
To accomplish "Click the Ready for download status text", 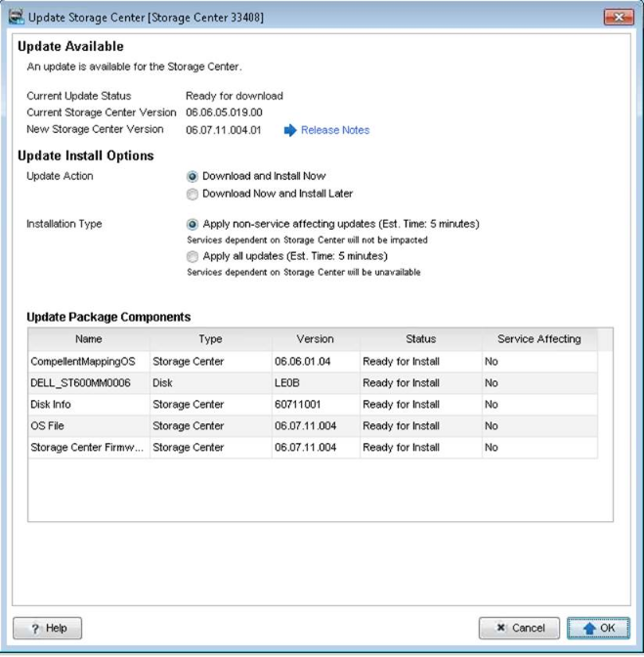I will pos(235,96).
